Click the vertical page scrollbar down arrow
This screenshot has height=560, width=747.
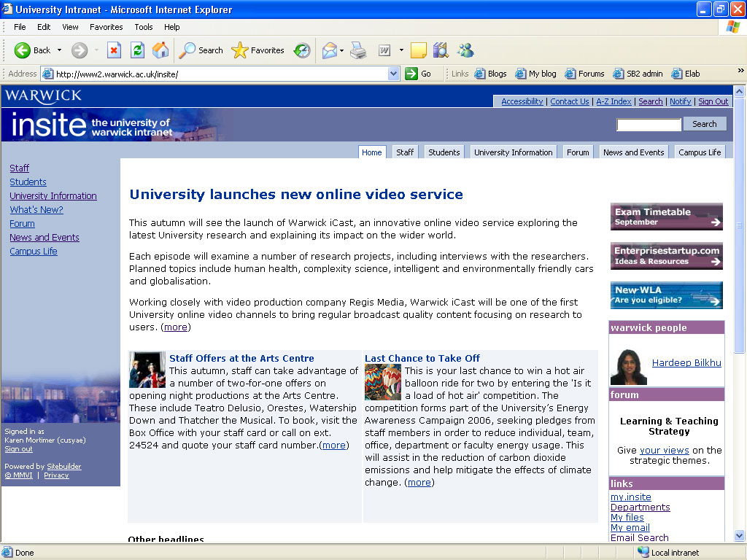click(739, 537)
